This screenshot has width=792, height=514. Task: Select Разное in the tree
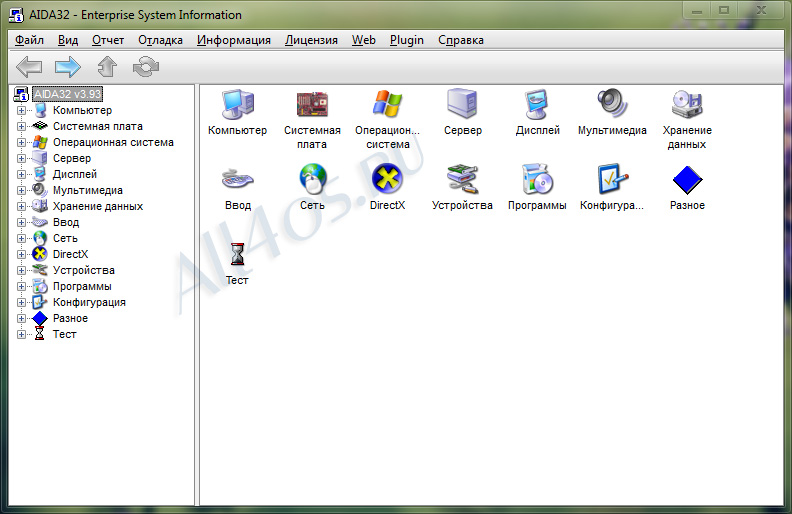click(x=70, y=318)
